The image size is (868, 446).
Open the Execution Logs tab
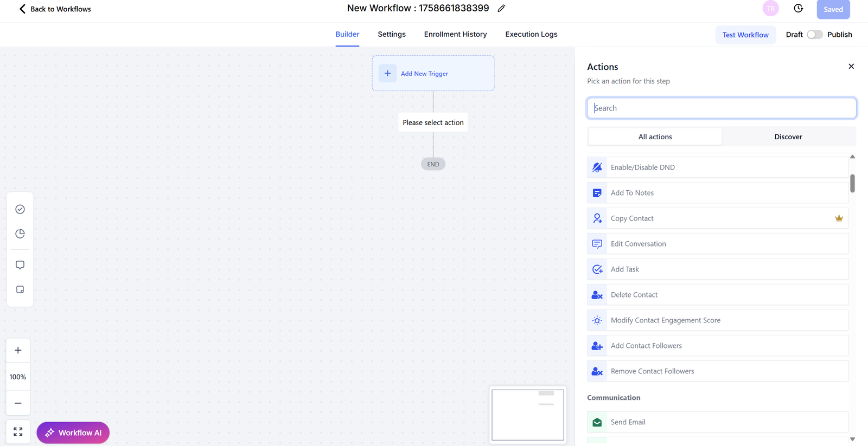pyautogui.click(x=531, y=34)
